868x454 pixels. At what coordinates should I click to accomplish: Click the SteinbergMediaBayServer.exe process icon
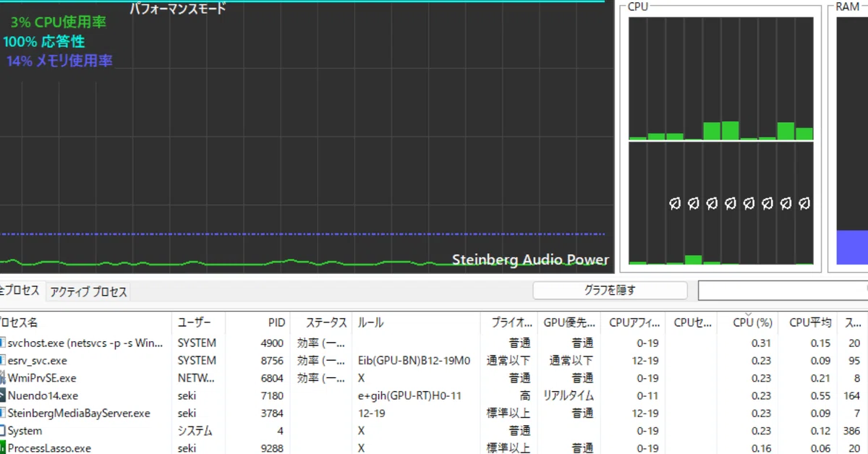(2, 413)
